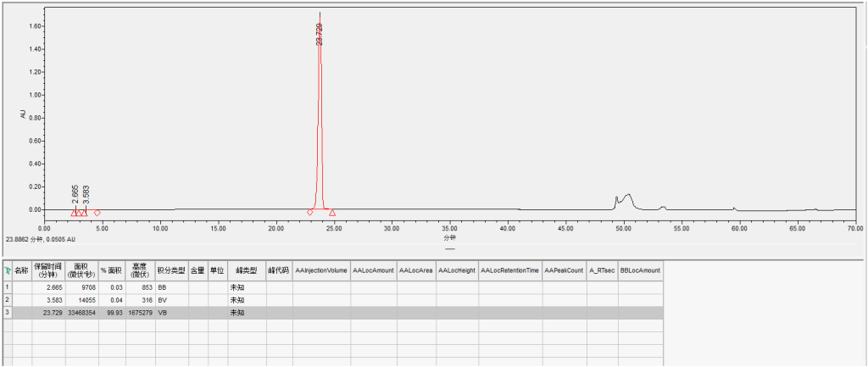Select row 1 in the peak table
Screen dimensions: 868x367
(8, 288)
